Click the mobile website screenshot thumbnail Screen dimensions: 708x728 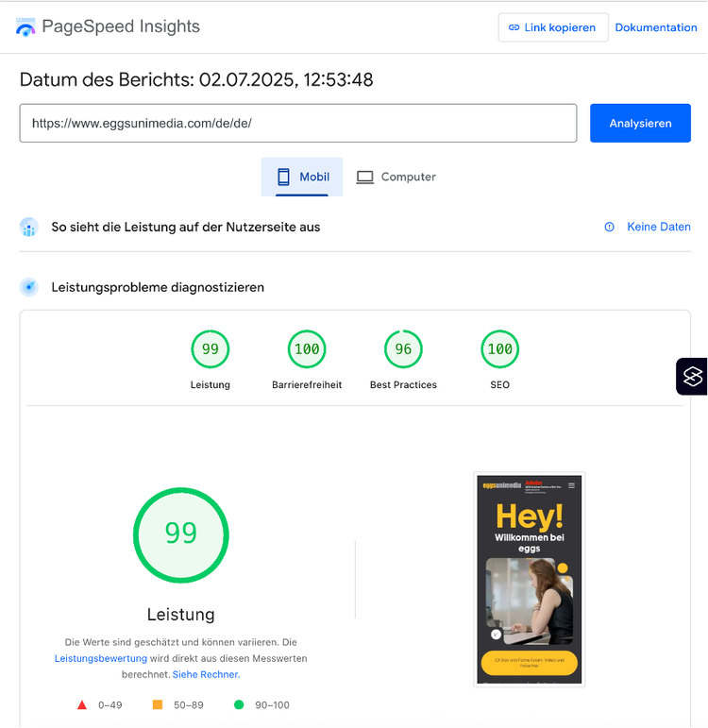[529, 579]
